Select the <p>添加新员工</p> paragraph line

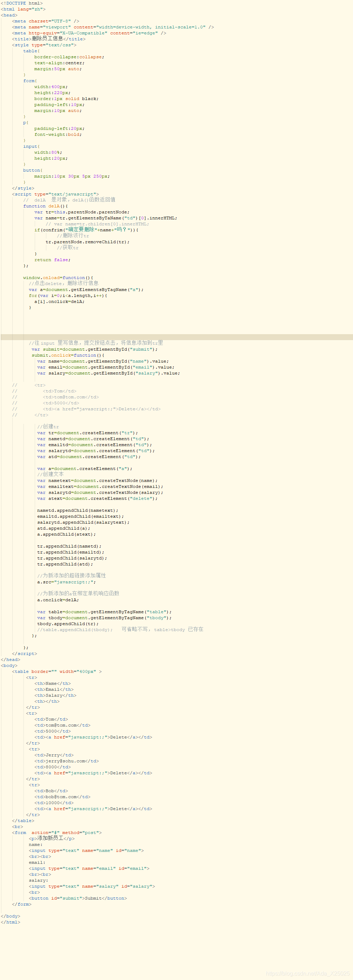(52, 838)
